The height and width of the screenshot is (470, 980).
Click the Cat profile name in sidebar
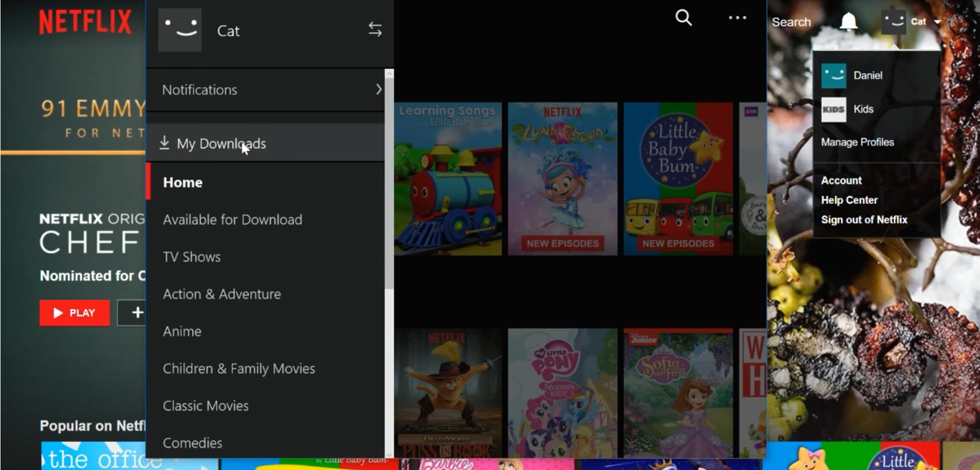[x=228, y=31]
